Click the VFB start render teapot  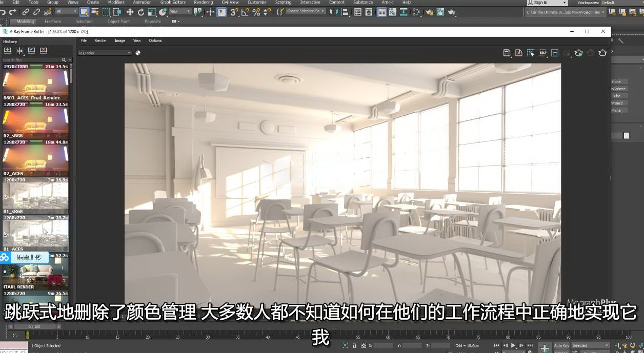(x=578, y=53)
